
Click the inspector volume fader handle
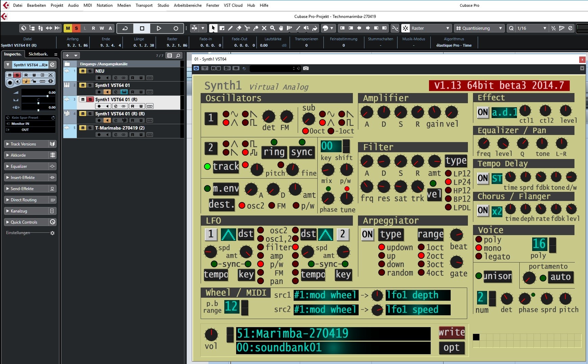tap(47, 96)
